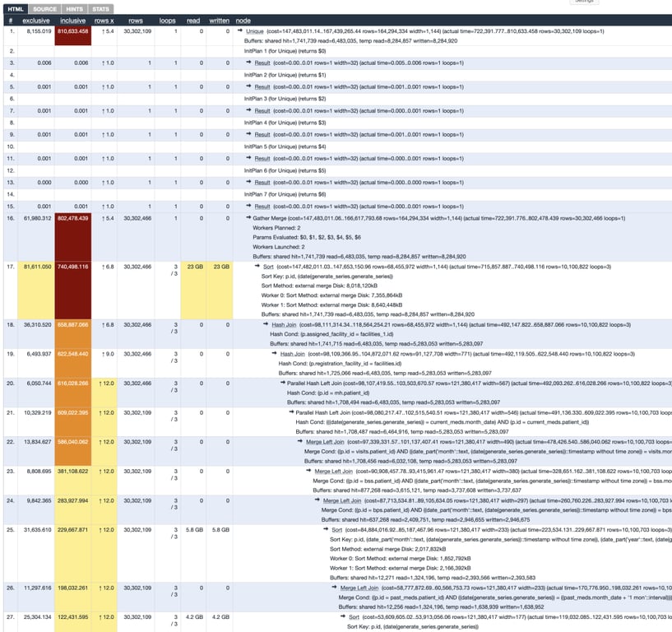This screenshot has width=672, height=632.
Task: Select the text 'InitPlan 1 (for Unique) (returns $0)'
Action: pos(285,51)
